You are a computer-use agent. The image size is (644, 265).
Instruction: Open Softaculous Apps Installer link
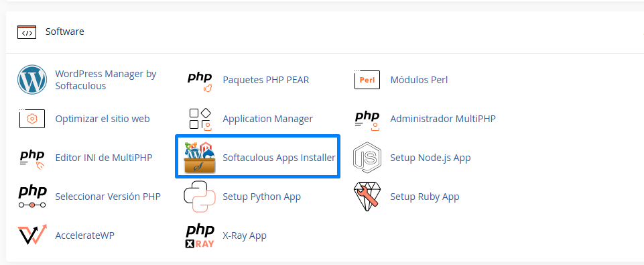(279, 158)
